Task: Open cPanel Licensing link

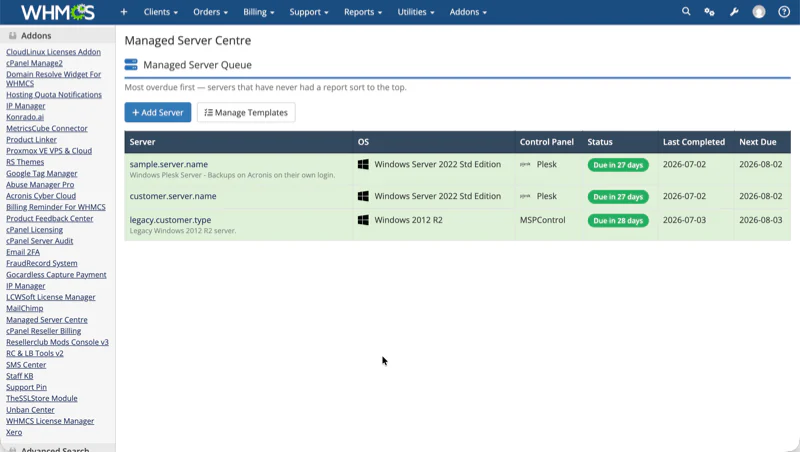Action: pyautogui.click(x=34, y=230)
